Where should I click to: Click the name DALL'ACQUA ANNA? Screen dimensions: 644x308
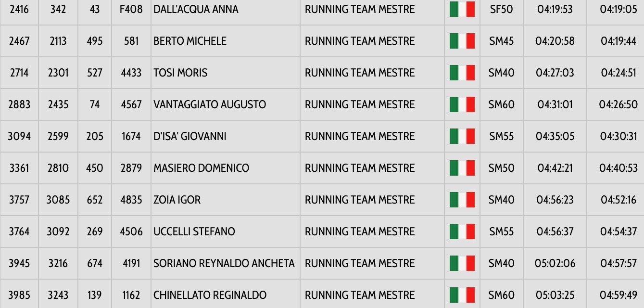pos(196,10)
